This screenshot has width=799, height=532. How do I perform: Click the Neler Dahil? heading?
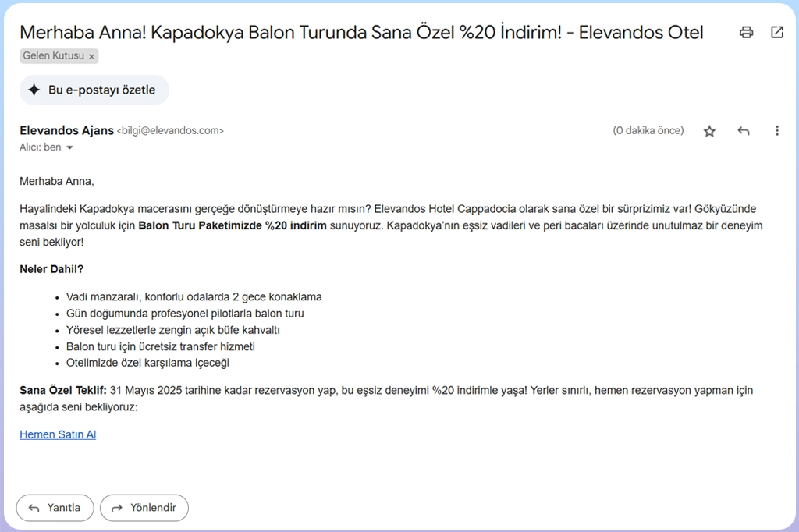(51, 269)
